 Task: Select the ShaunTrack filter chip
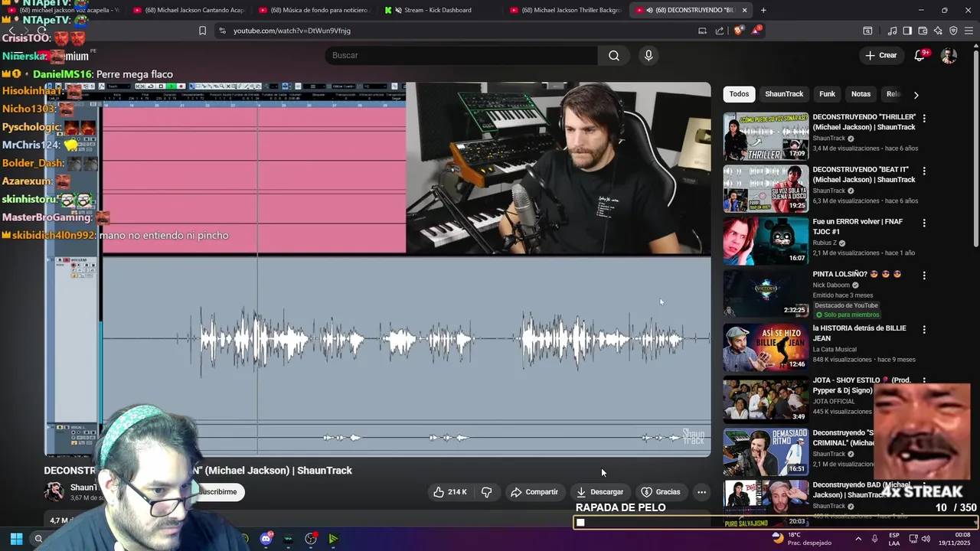click(784, 94)
